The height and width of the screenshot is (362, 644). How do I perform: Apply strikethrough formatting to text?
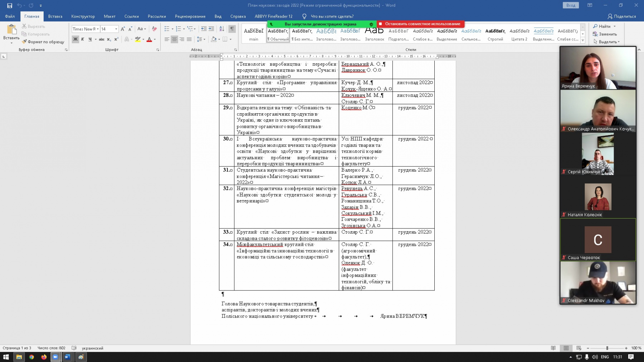point(102,39)
